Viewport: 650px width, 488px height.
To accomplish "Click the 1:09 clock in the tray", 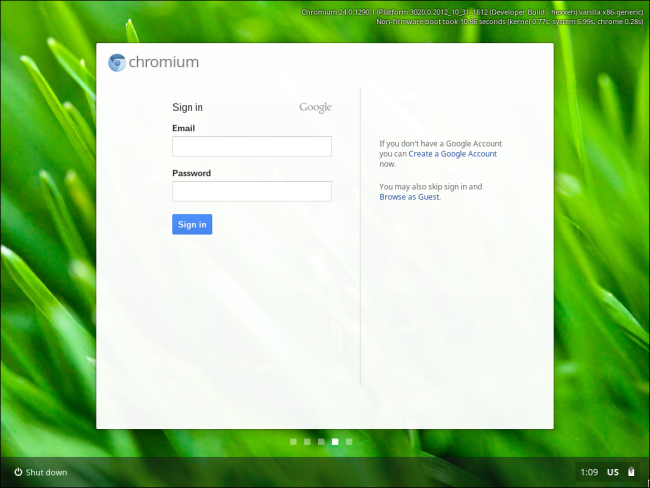I will tap(589, 472).
